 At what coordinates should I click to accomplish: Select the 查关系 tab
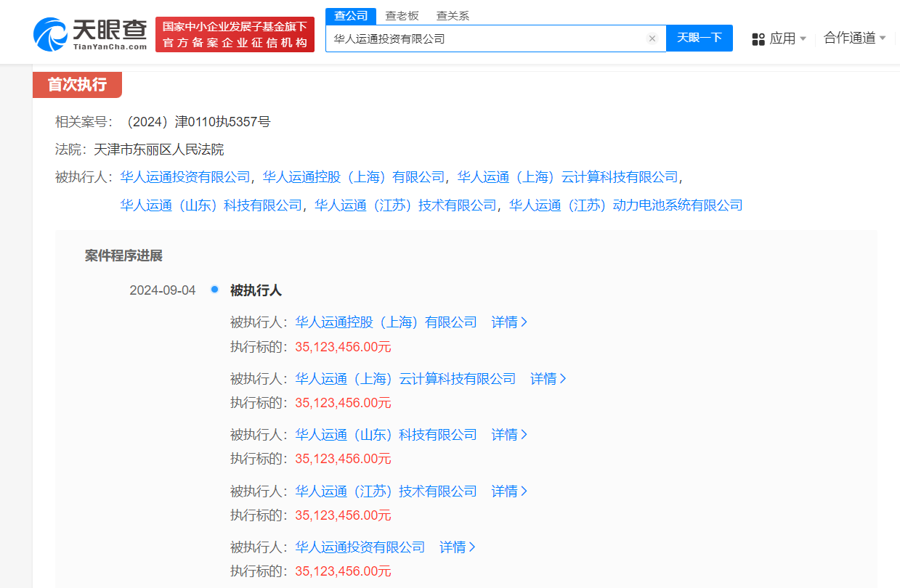coord(452,15)
